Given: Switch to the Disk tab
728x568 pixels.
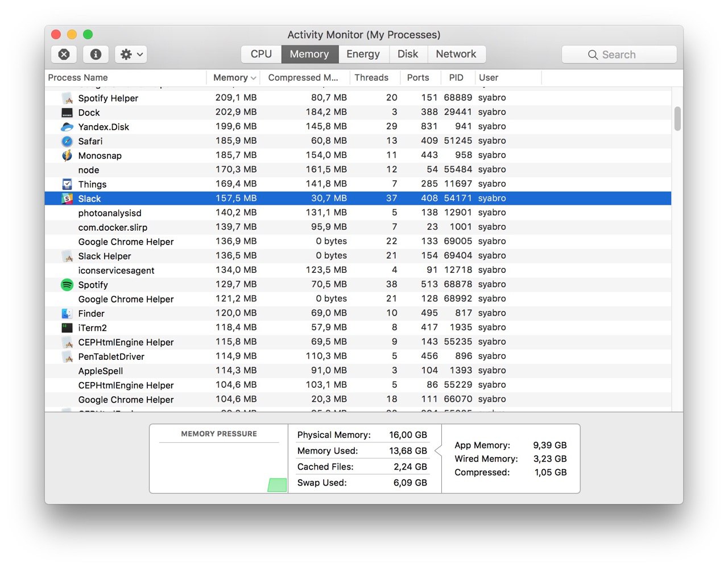Looking at the screenshot, I should pyautogui.click(x=408, y=54).
